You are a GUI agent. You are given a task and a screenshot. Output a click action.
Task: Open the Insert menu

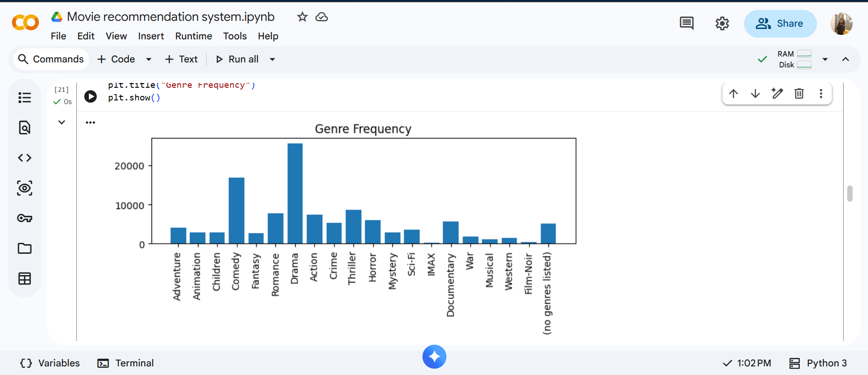tap(151, 36)
